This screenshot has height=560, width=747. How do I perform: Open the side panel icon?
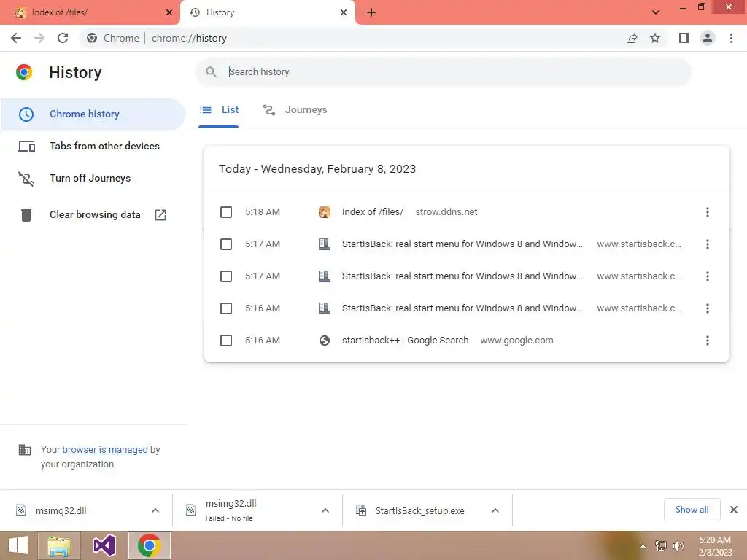[x=684, y=38]
